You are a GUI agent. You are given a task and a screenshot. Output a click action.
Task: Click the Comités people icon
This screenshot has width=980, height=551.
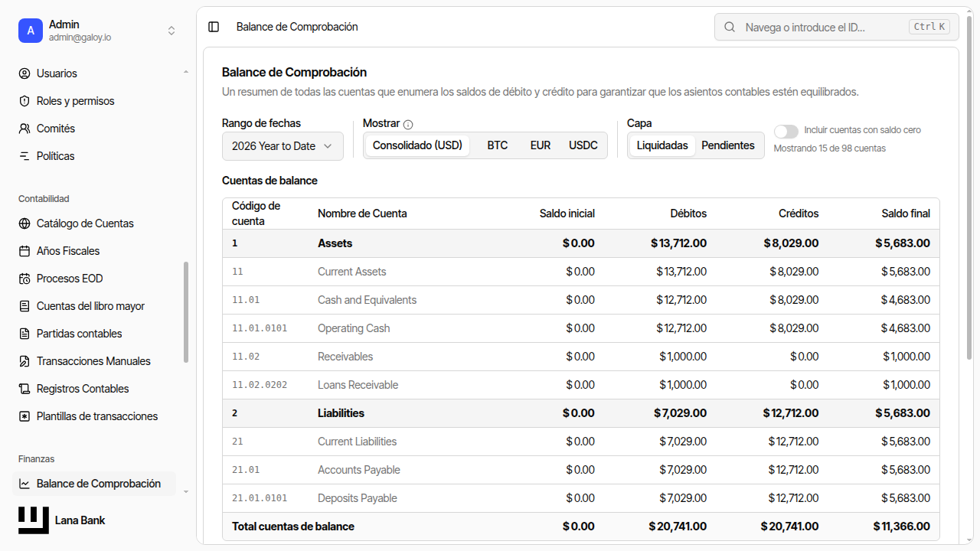[24, 129]
